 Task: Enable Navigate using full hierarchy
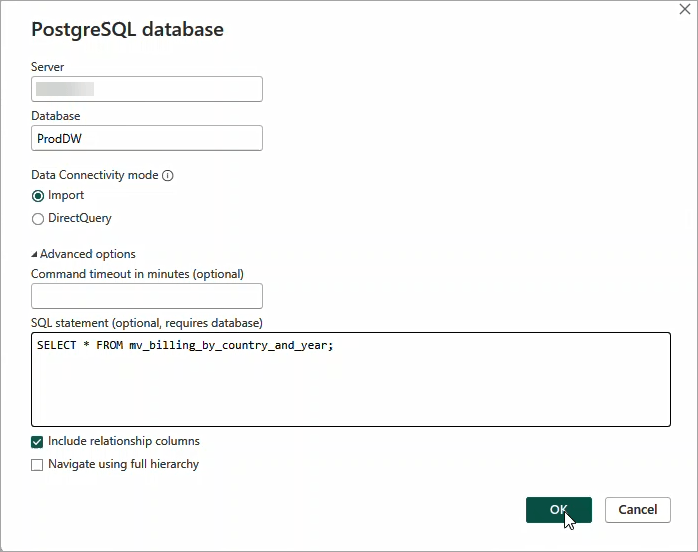point(37,465)
